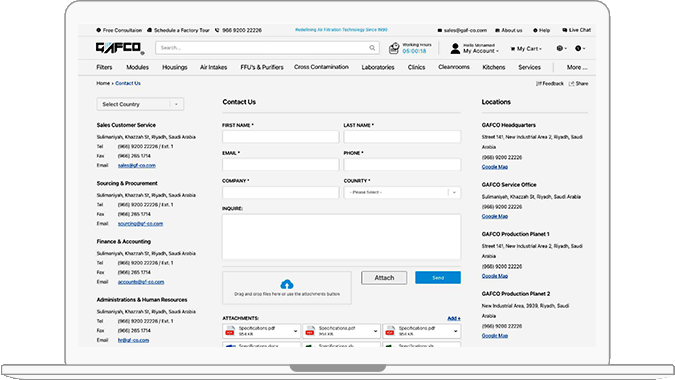Click the Free Consultation icon
The height and width of the screenshot is (380, 675).
99,30
